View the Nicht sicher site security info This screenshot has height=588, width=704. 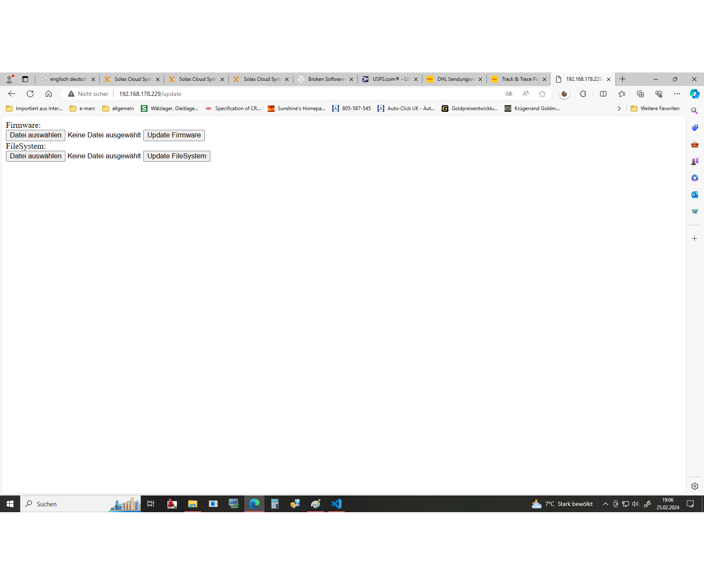coord(88,94)
